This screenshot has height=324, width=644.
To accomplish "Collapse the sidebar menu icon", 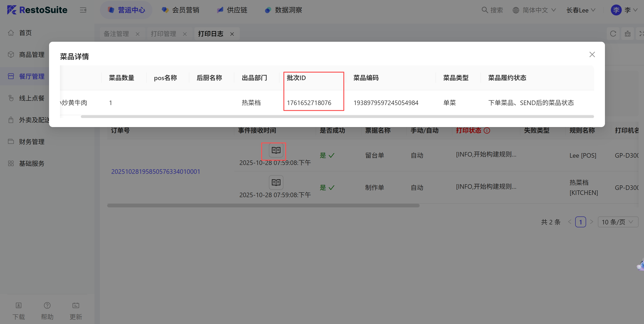I will click(x=83, y=10).
